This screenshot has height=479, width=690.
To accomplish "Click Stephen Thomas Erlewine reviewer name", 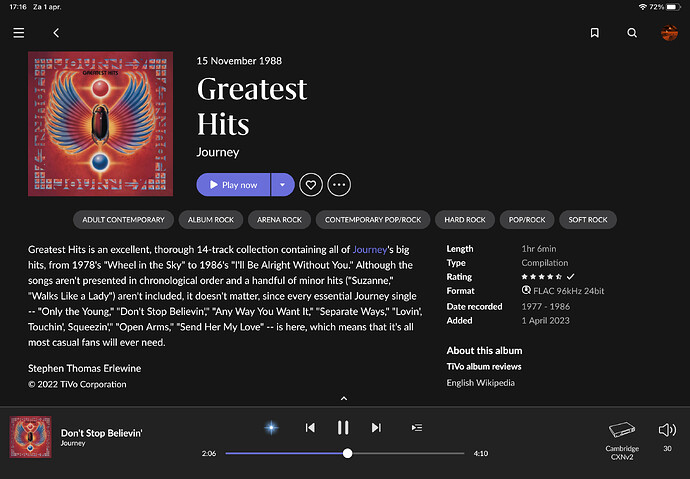I will (x=84, y=369).
